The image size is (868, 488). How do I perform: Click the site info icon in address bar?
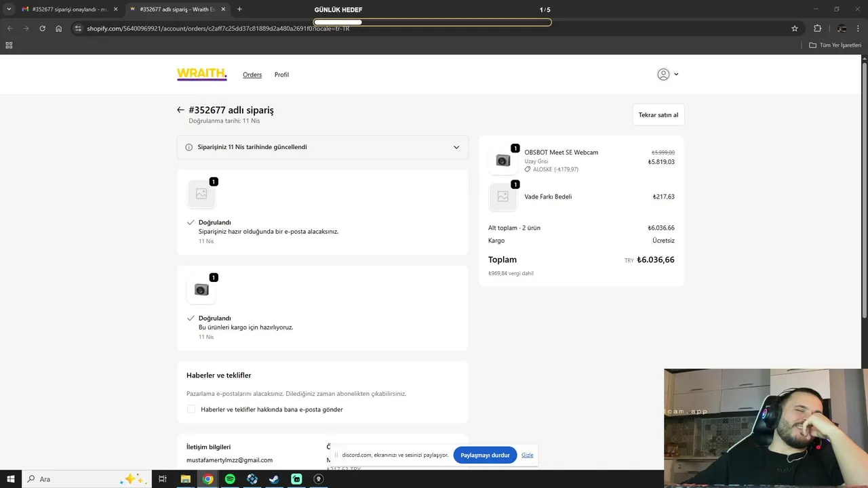78,28
